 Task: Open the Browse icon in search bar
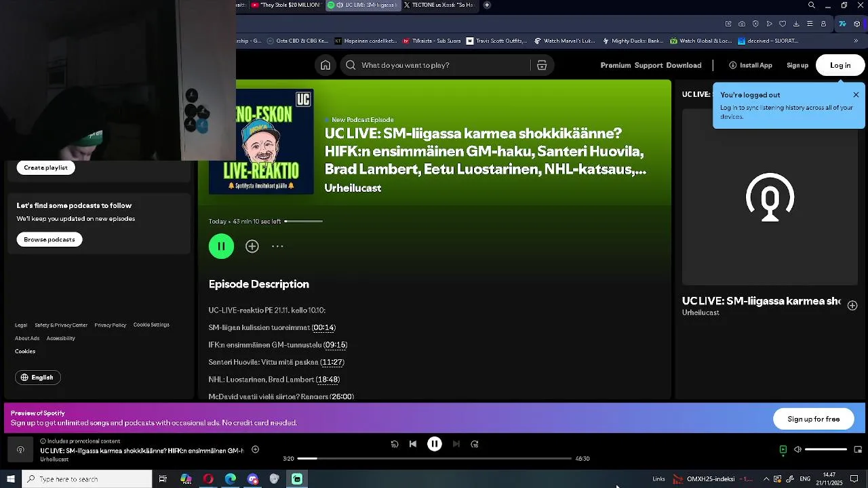tap(542, 65)
